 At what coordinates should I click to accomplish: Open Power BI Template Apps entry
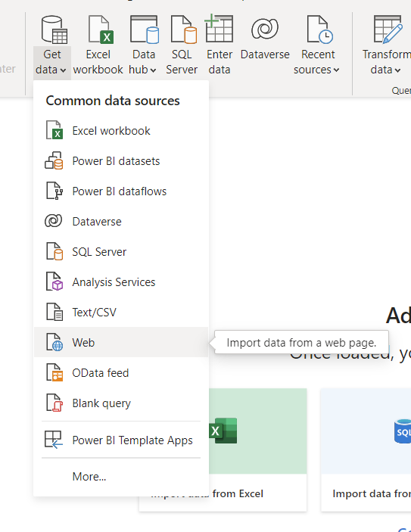(x=121, y=440)
